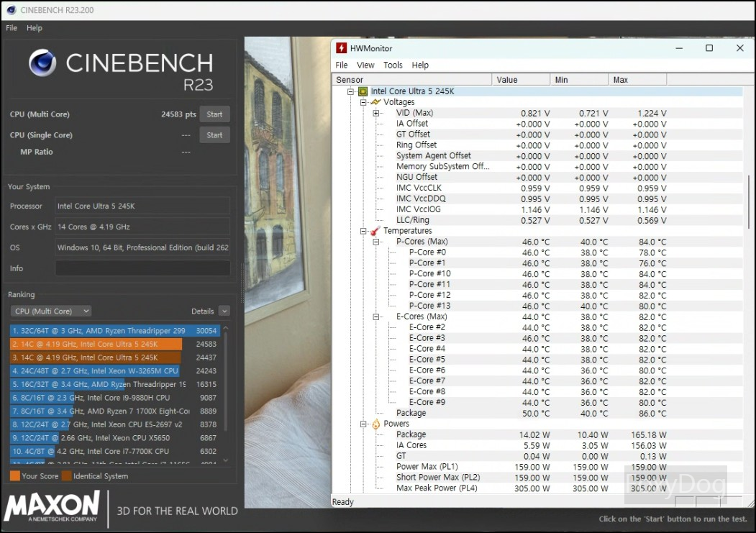Select the E-Core #9 temperature row

[537, 402]
